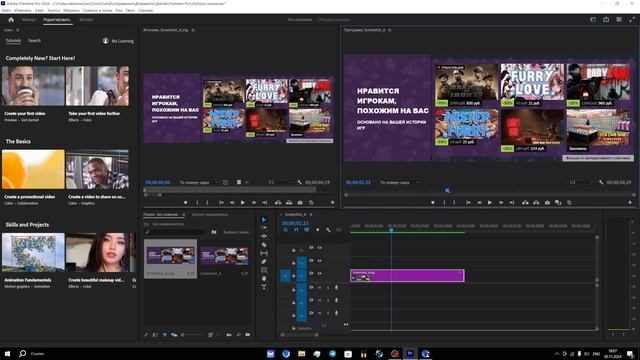Maximize video output with fullscreen icon
The width and height of the screenshot is (640, 360).
point(632,20)
